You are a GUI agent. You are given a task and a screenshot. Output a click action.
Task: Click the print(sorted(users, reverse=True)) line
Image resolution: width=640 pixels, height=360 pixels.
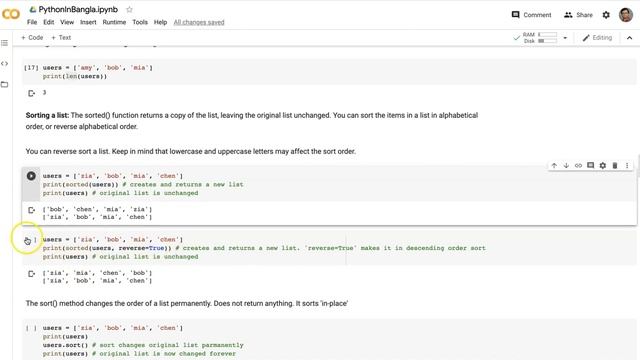[x=264, y=248]
